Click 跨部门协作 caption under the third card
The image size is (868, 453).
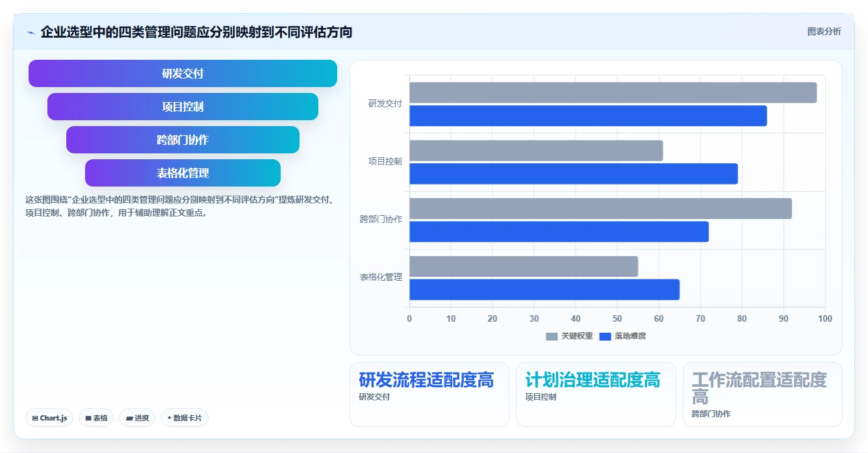[x=711, y=414]
